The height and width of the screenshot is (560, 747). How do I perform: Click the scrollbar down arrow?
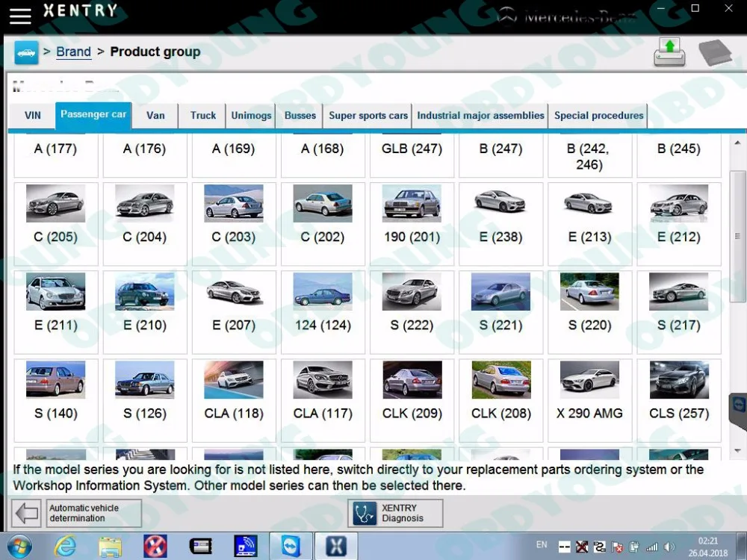tap(737, 450)
